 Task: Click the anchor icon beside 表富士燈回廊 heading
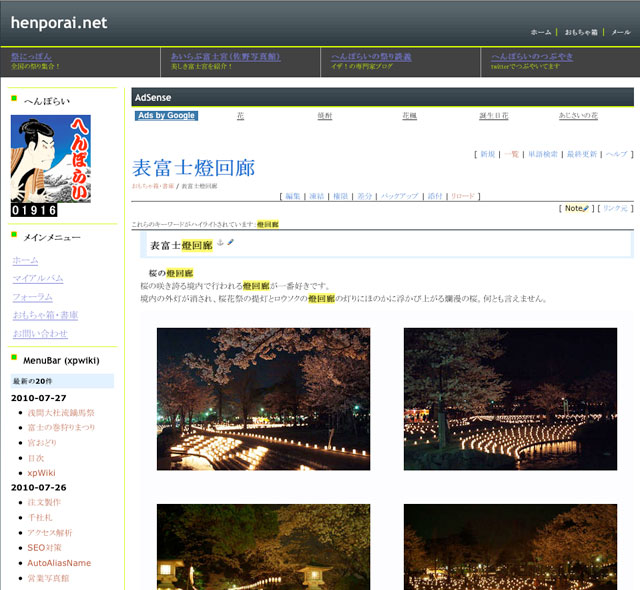(x=221, y=243)
